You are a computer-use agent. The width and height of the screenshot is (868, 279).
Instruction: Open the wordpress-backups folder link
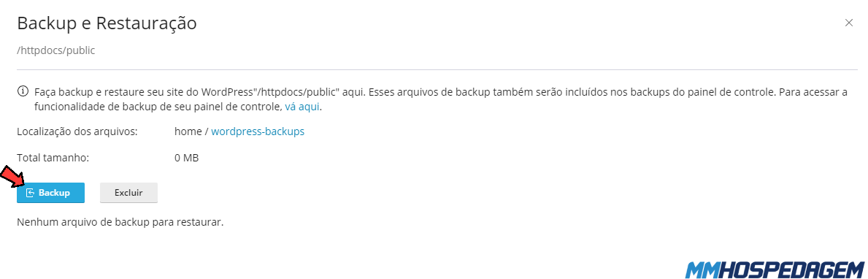click(258, 131)
